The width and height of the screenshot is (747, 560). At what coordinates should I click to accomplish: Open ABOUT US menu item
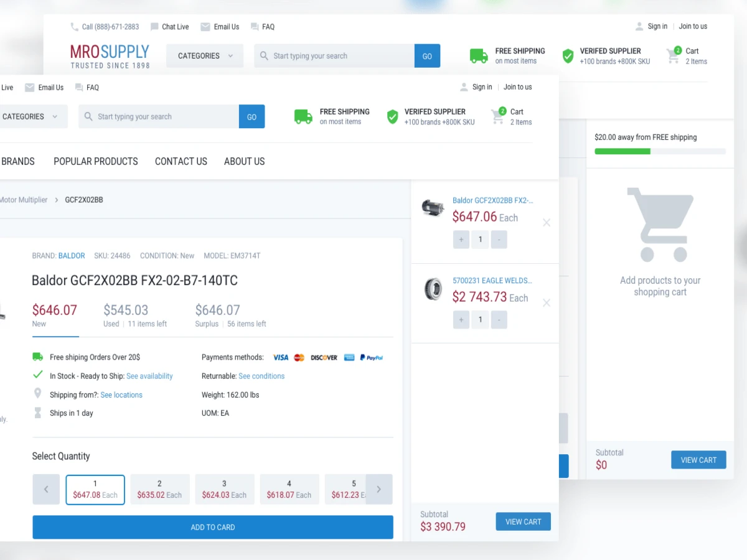(x=245, y=161)
